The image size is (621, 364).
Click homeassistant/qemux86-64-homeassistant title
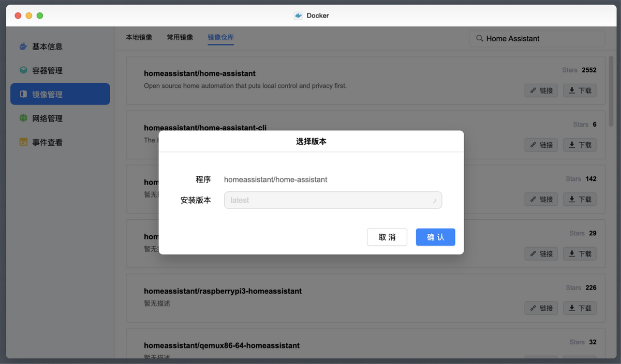tap(221, 345)
